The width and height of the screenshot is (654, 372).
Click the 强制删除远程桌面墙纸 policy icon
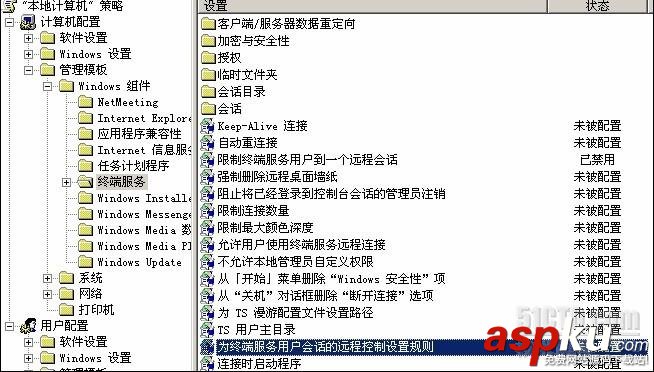click(207, 177)
